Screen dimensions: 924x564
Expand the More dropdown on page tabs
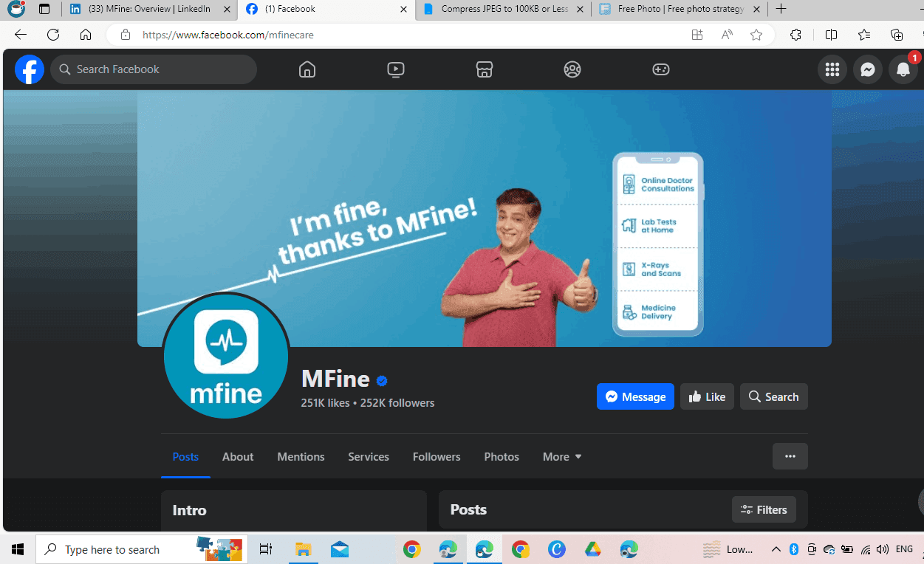click(x=562, y=457)
